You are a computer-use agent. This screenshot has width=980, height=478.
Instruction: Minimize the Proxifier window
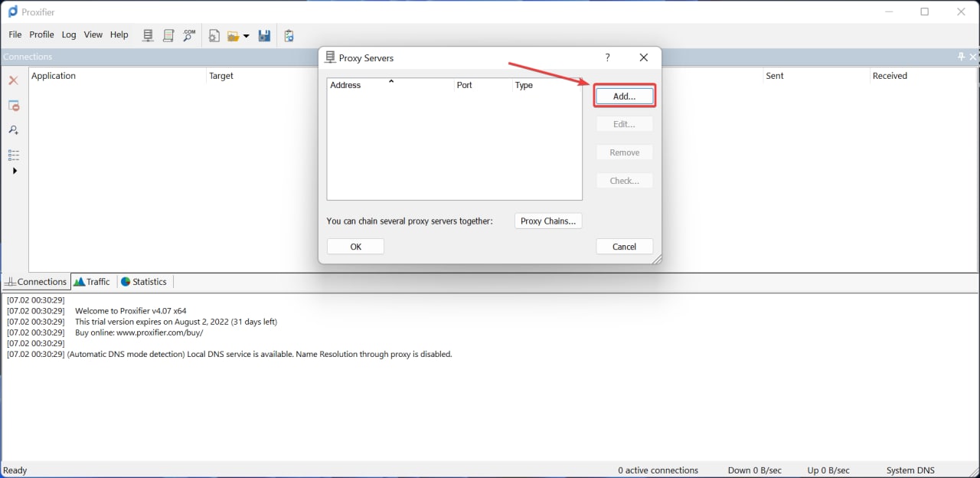889,11
